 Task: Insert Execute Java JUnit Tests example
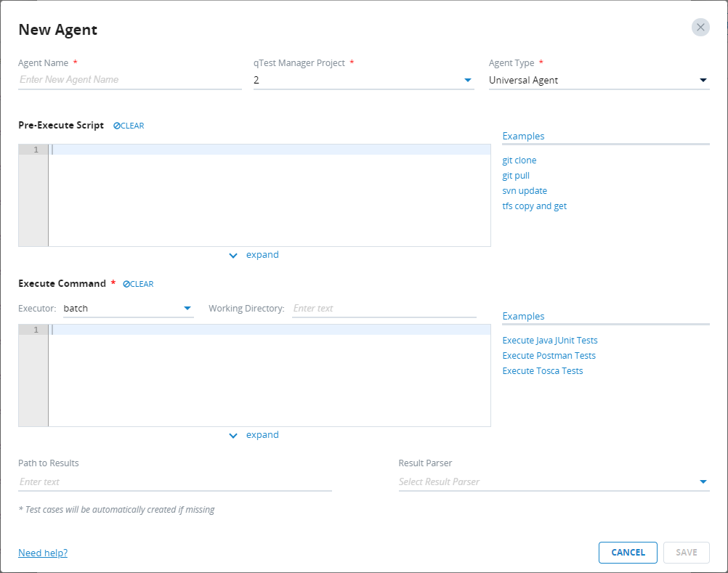click(550, 341)
